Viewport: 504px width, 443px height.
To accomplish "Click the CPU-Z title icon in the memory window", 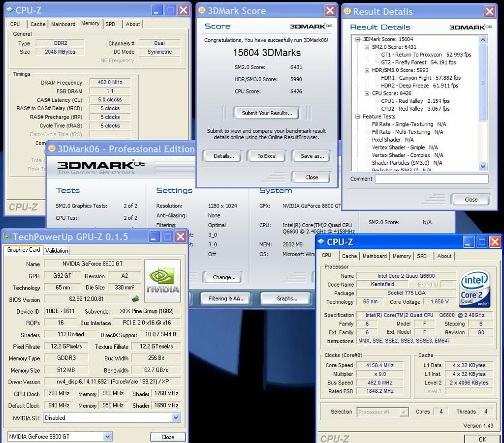I will [x=10, y=10].
